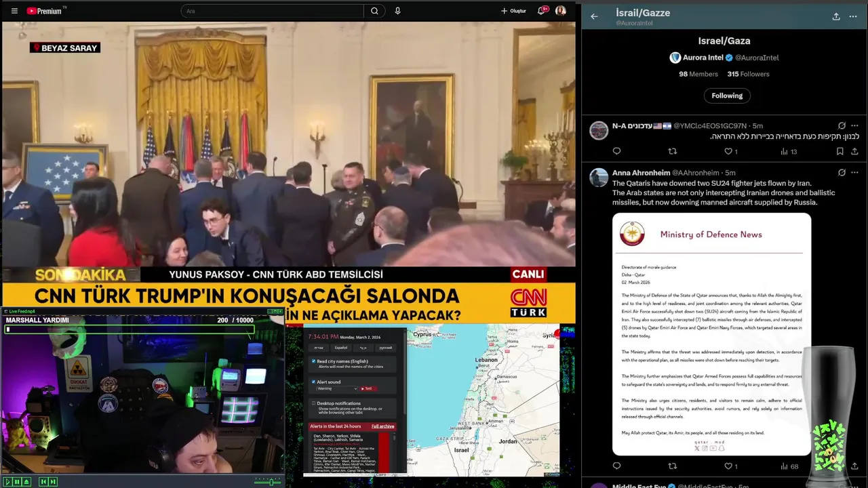Repost Anna Ahronheim's post
The height and width of the screenshot is (488, 868).
tap(673, 466)
